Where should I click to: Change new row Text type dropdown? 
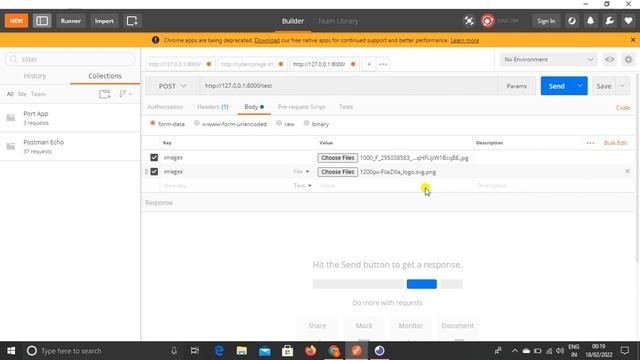coord(302,186)
